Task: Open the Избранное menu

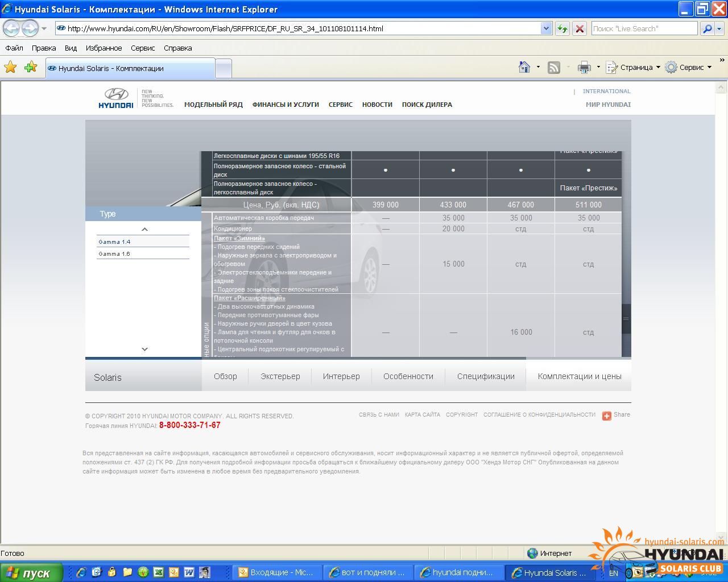Action: pyautogui.click(x=104, y=48)
